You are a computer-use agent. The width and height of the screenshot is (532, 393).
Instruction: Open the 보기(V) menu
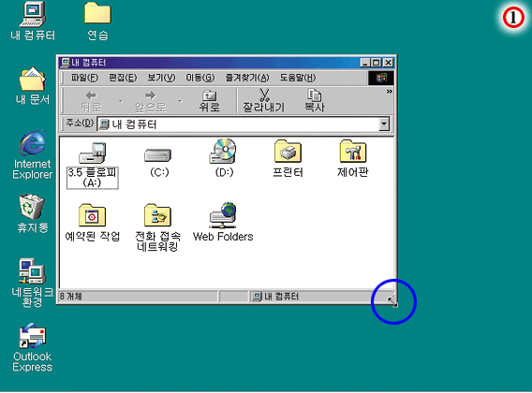161,78
